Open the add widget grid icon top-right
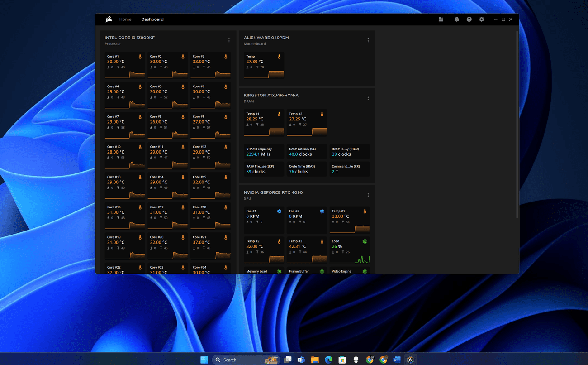 pos(441,19)
